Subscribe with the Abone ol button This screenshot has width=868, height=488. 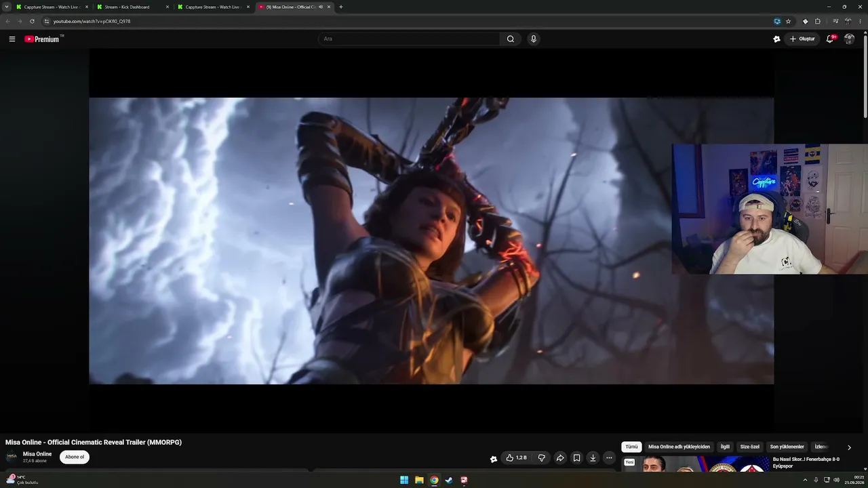tap(75, 457)
